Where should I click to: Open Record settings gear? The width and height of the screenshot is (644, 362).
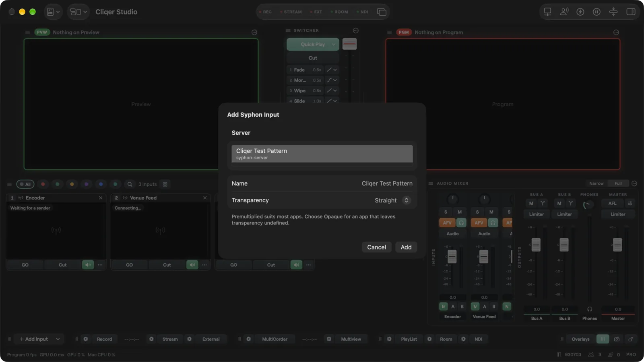pos(86,339)
